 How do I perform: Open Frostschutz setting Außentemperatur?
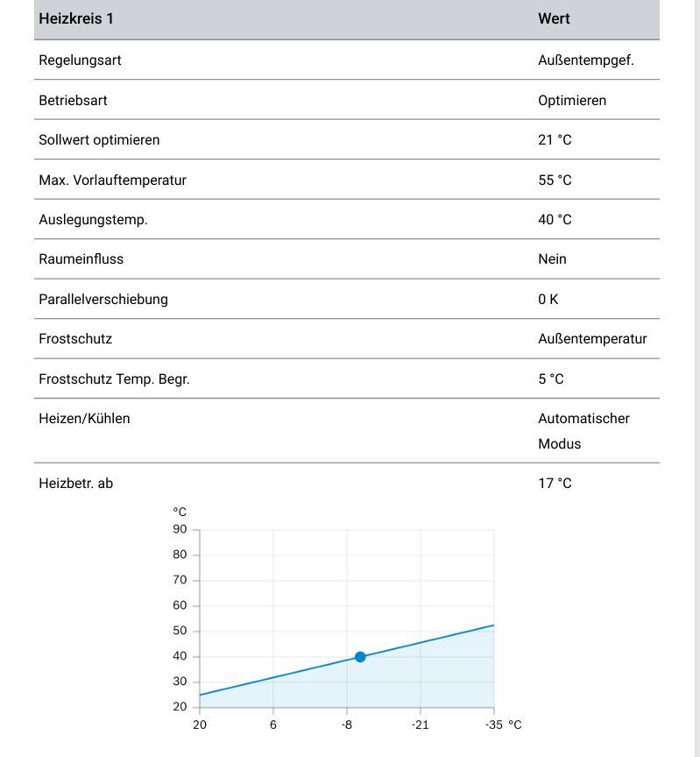[592, 339]
